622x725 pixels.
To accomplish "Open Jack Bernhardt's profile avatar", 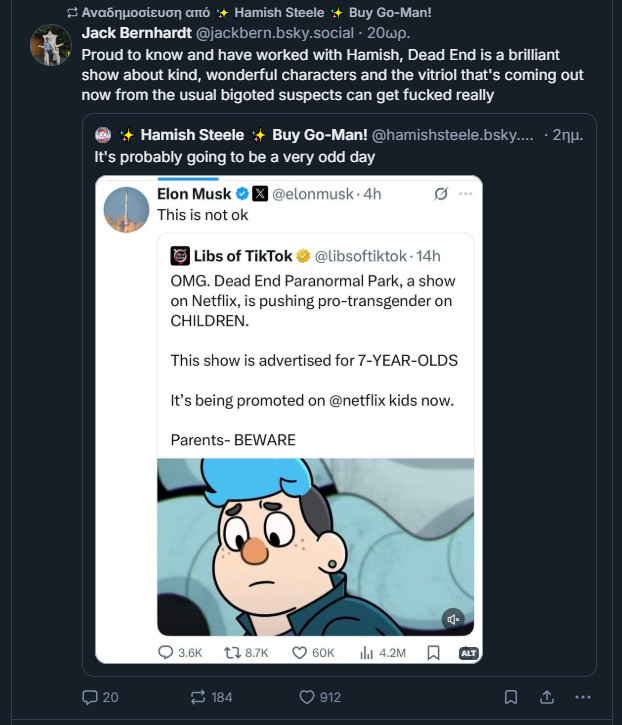I will [x=50, y=45].
